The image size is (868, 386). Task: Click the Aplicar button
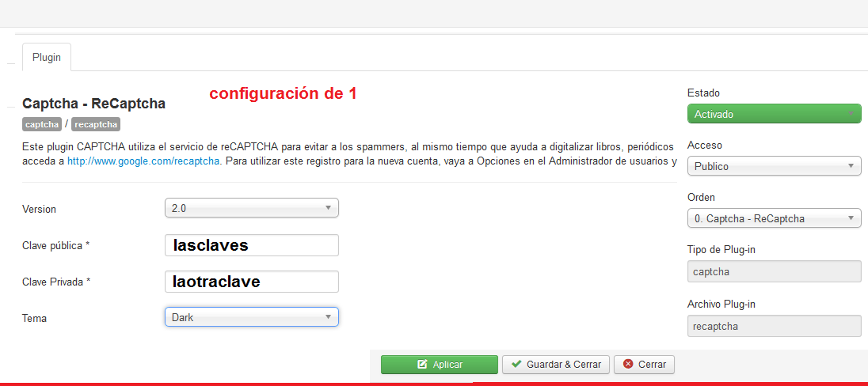point(439,365)
